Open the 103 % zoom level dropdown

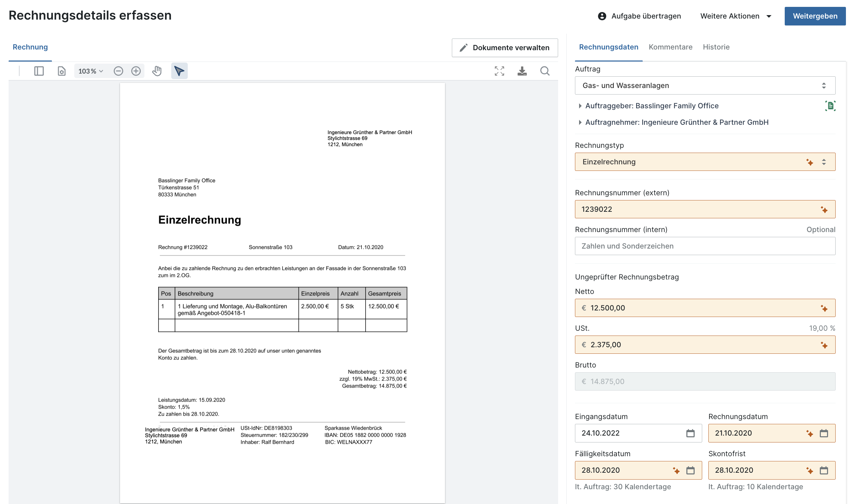(90, 71)
